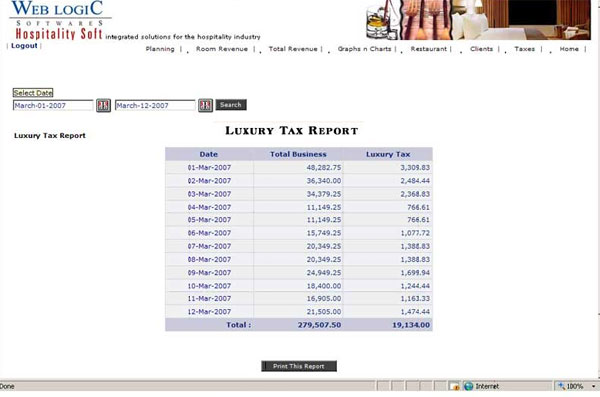Open the Planning menu
This screenshot has width=600, height=397.
tap(160, 49)
